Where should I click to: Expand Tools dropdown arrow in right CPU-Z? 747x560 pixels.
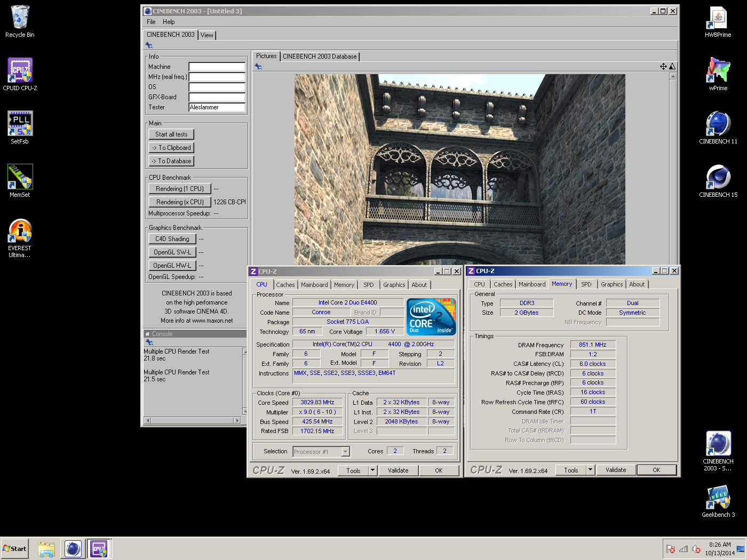[x=590, y=470]
